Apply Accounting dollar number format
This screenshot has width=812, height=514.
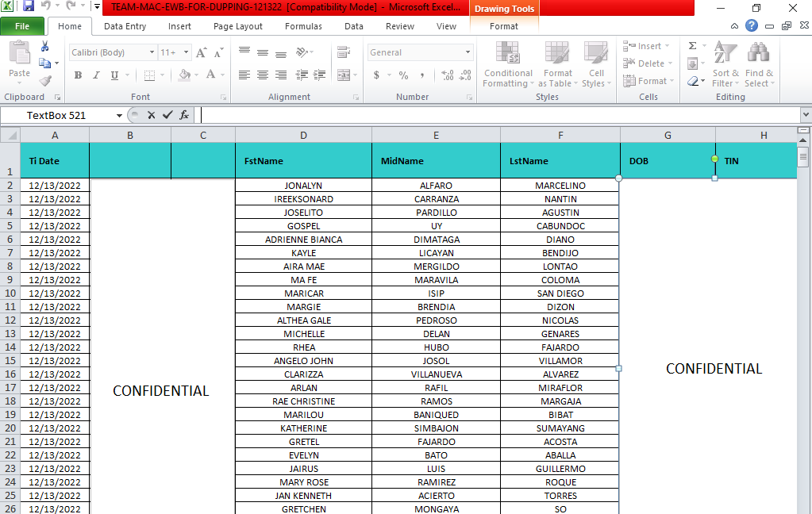point(376,75)
